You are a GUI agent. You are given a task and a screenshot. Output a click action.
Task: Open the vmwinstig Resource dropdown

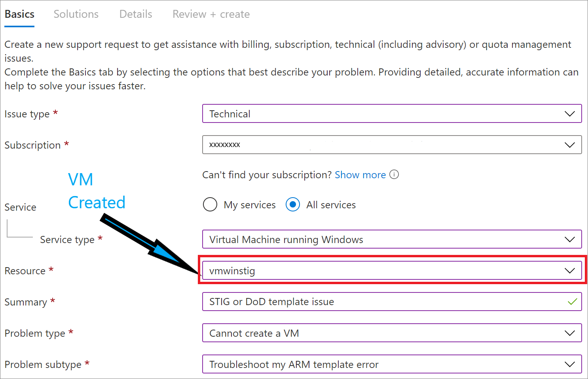392,271
